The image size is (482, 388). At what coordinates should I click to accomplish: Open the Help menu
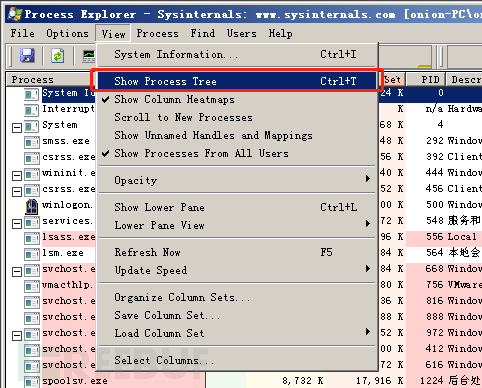point(281,33)
